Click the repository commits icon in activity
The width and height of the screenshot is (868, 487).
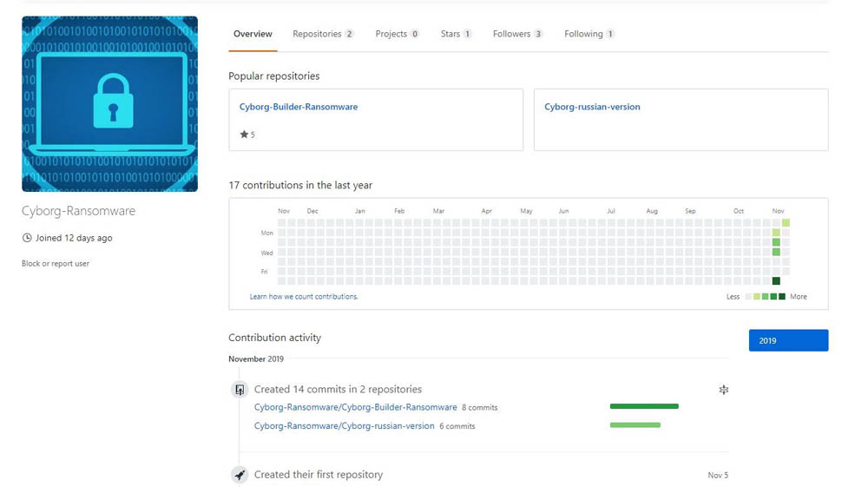point(240,390)
